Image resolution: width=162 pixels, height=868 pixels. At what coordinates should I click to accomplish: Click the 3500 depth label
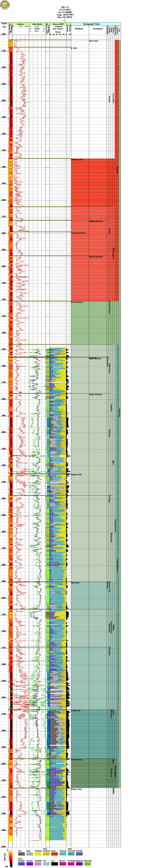click(x=4, y=349)
